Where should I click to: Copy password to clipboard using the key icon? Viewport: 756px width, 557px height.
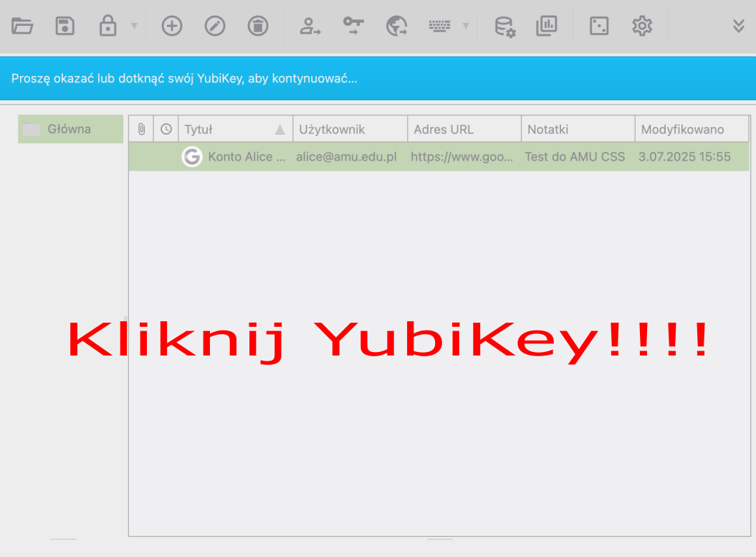tap(353, 27)
